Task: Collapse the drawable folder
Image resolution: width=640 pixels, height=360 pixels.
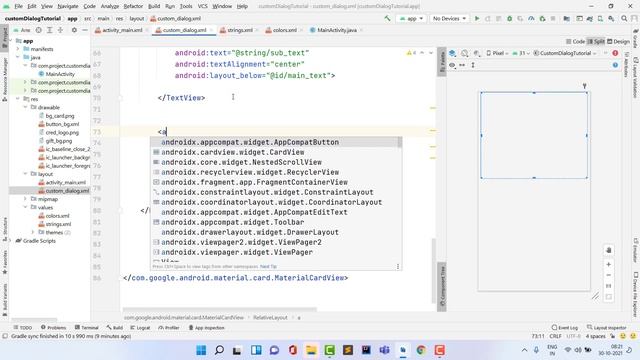Action: (x=26, y=107)
